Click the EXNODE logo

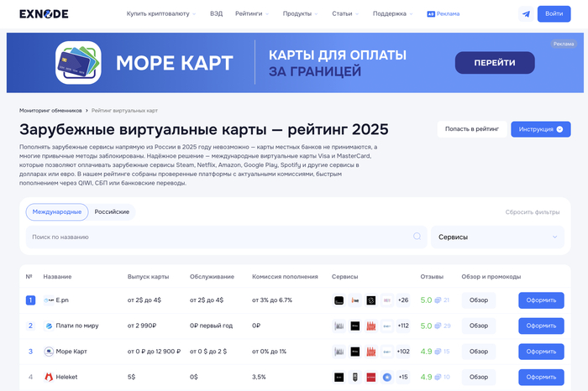[x=45, y=13]
